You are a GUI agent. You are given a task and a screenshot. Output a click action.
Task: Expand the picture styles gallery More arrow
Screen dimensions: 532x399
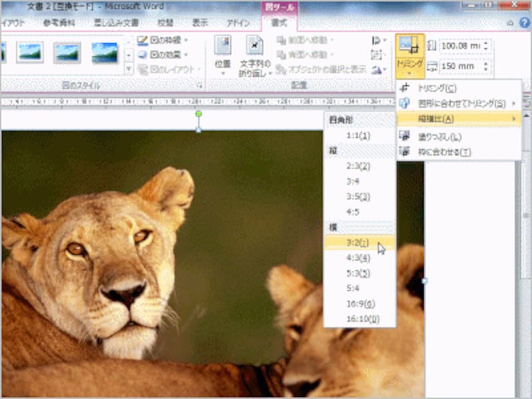[x=128, y=69]
